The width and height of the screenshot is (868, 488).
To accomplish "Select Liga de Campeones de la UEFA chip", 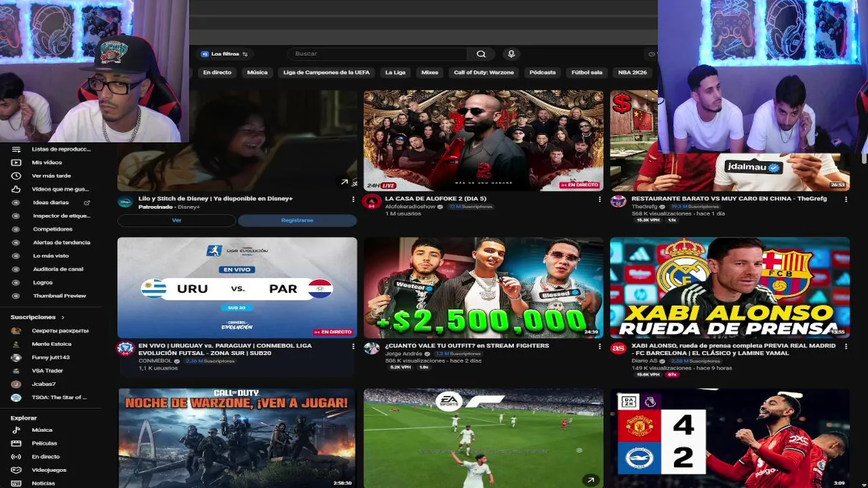I will [x=326, y=73].
